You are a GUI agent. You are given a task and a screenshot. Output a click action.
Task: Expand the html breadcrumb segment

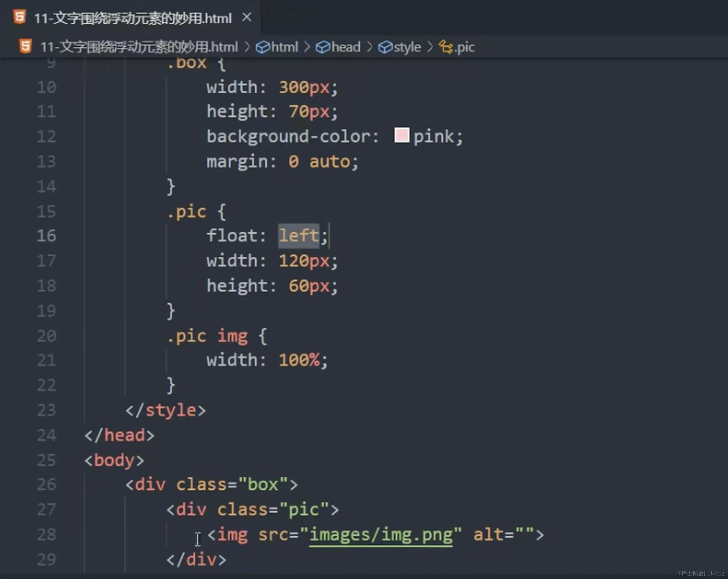tap(284, 47)
